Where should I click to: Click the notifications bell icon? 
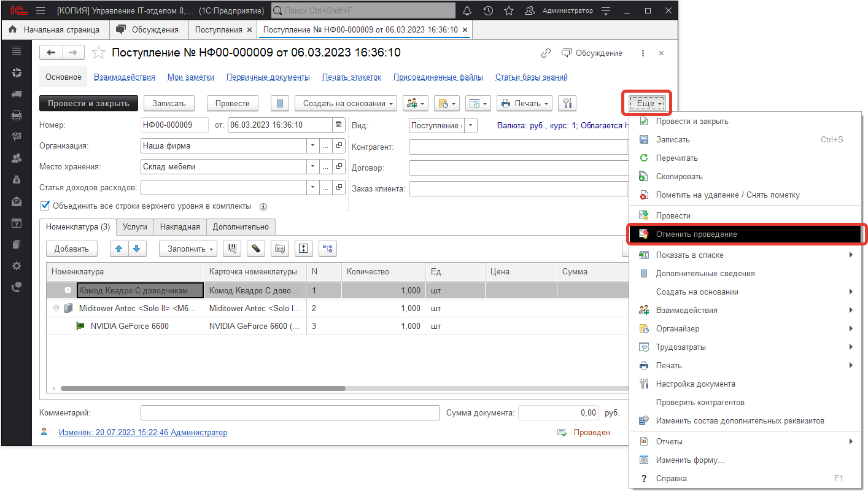click(x=467, y=11)
